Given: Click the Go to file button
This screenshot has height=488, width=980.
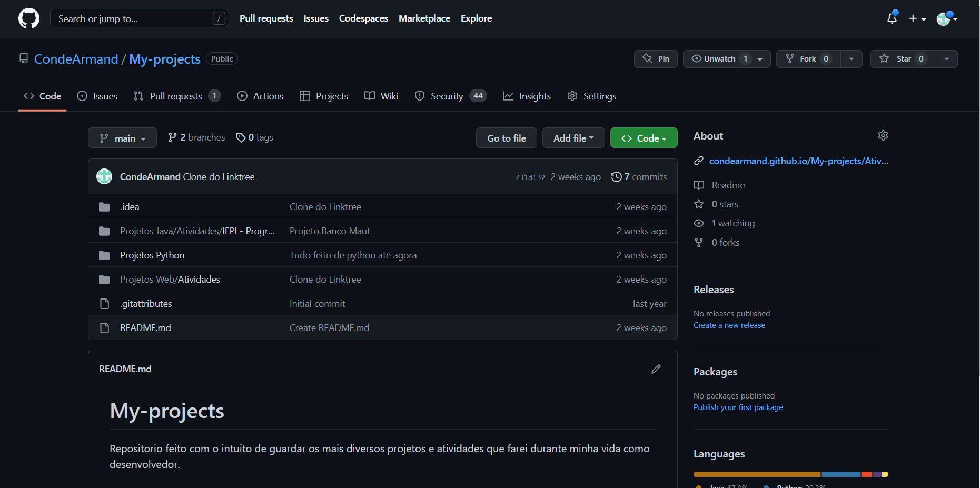Looking at the screenshot, I should click(506, 137).
